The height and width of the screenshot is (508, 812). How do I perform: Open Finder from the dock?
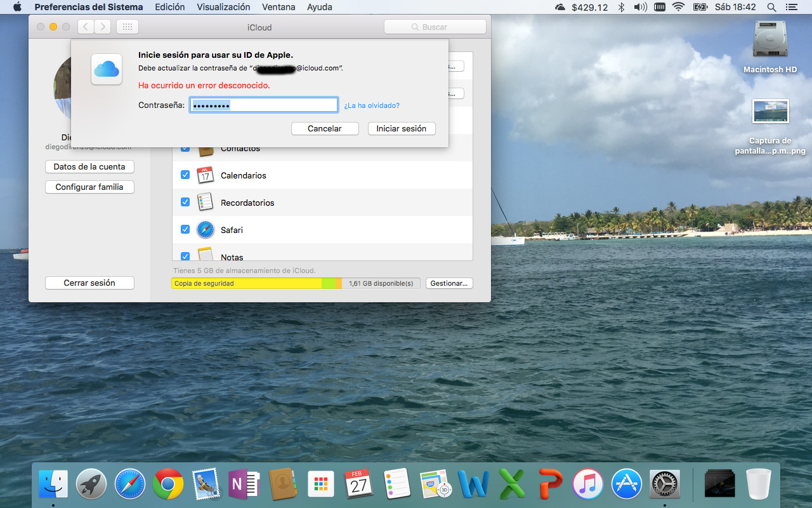pos(53,485)
